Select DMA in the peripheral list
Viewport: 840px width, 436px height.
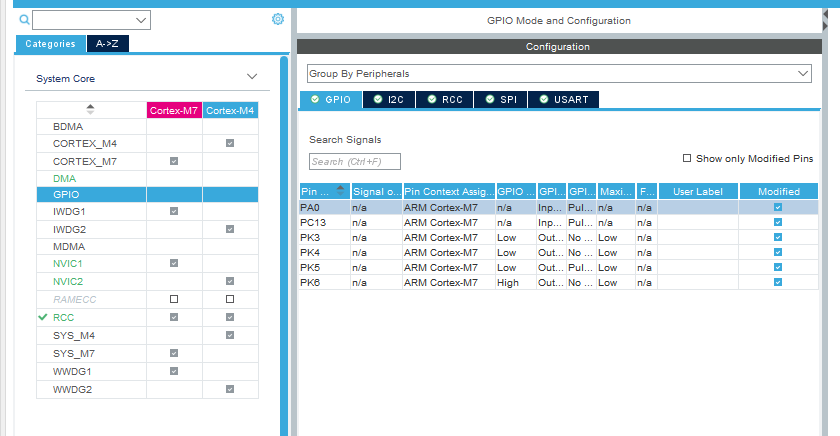coord(64,178)
